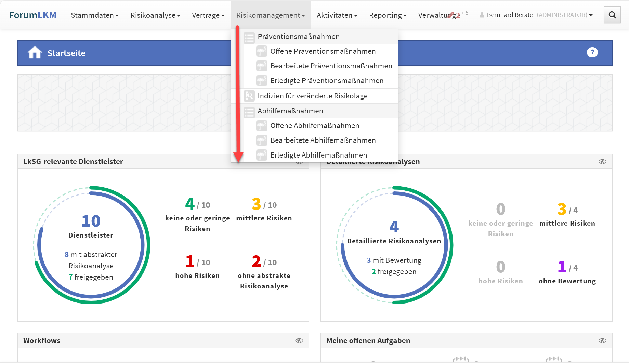Open the blue help question mark icon

coord(592,52)
